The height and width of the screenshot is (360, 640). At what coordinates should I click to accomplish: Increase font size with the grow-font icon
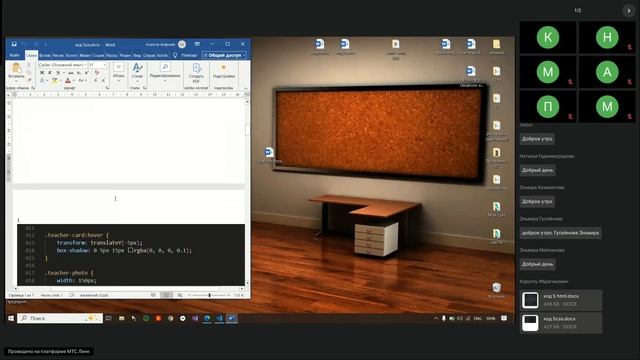[96, 80]
